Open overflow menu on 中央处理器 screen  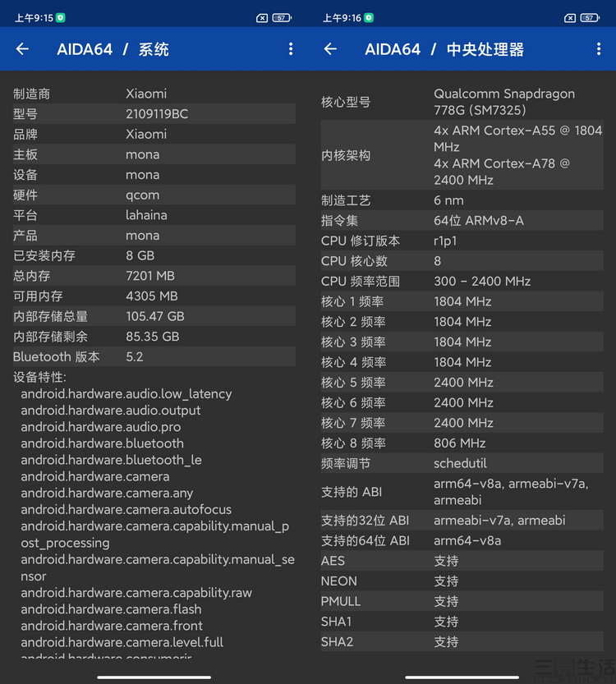(599, 49)
